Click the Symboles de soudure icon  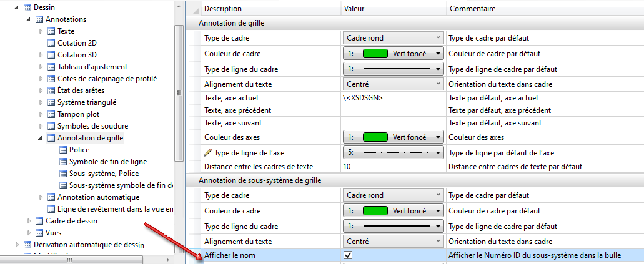(51, 126)
